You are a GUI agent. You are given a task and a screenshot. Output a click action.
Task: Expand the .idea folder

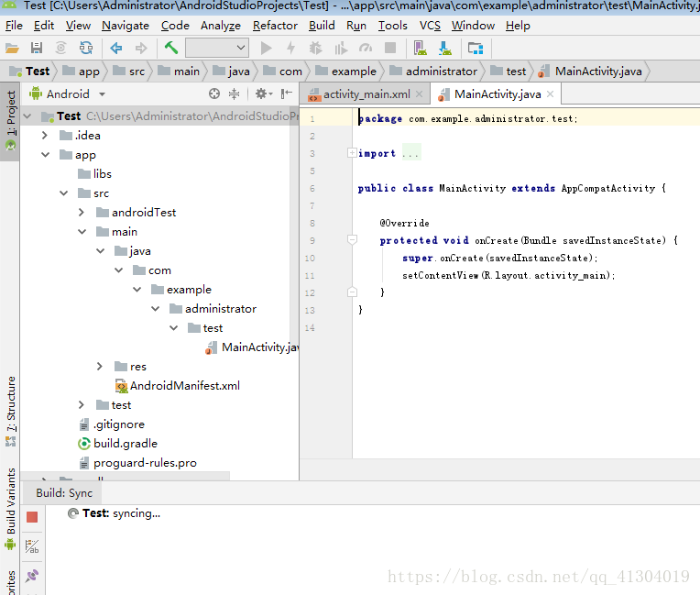(x=44, y=136)
